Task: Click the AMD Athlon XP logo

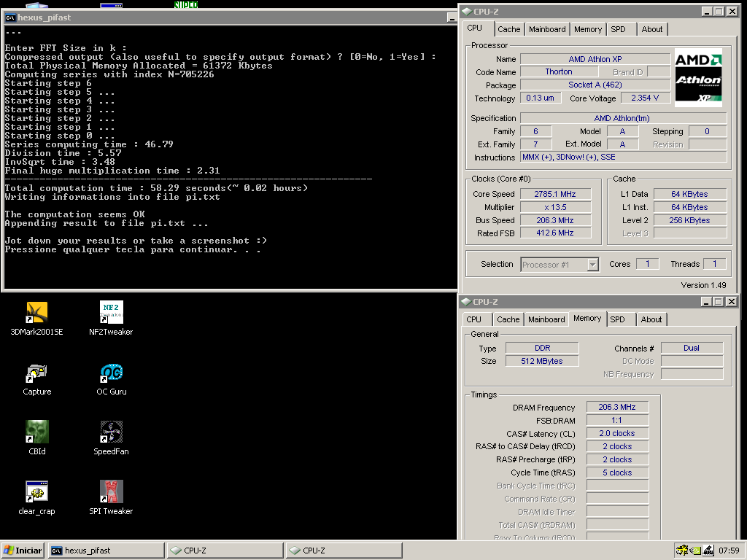Action: pos(698,77)
